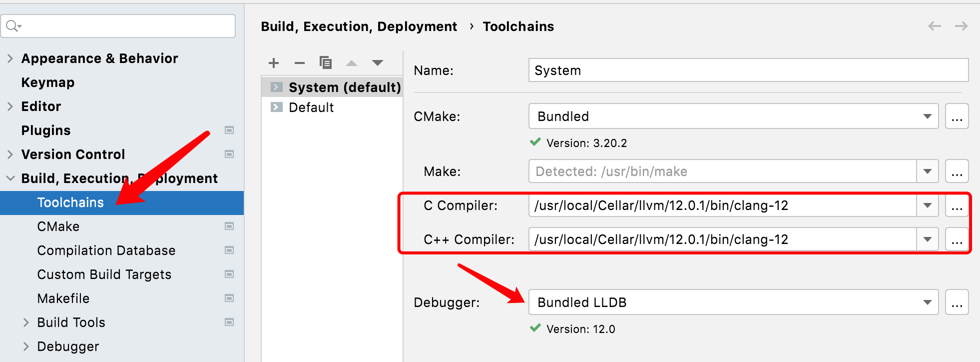The height and width of the screenshot is (362, 980).
Task: Copy the selected toolchain
Action: 326,62
